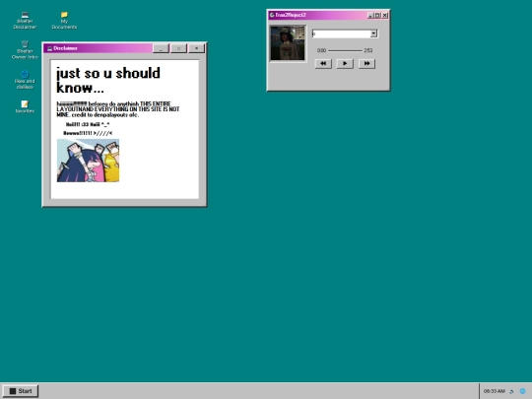Click the clock showing 08:33 AM
532x399 pixels.
click(494, 391)
